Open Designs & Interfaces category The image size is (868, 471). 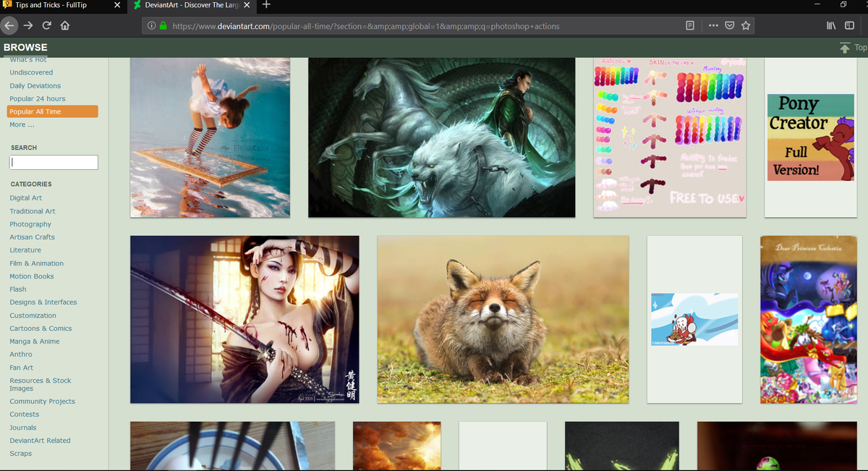click(x=43, y=302)
